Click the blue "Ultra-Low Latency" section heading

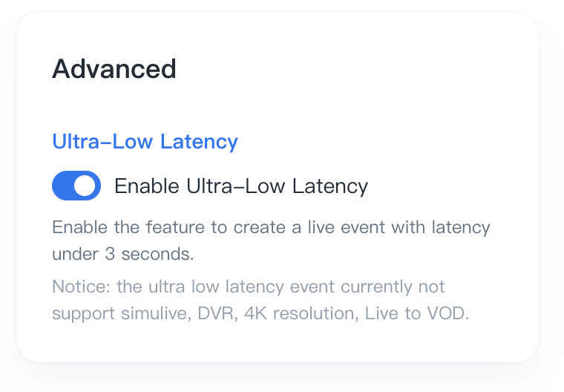click(145, 141)
